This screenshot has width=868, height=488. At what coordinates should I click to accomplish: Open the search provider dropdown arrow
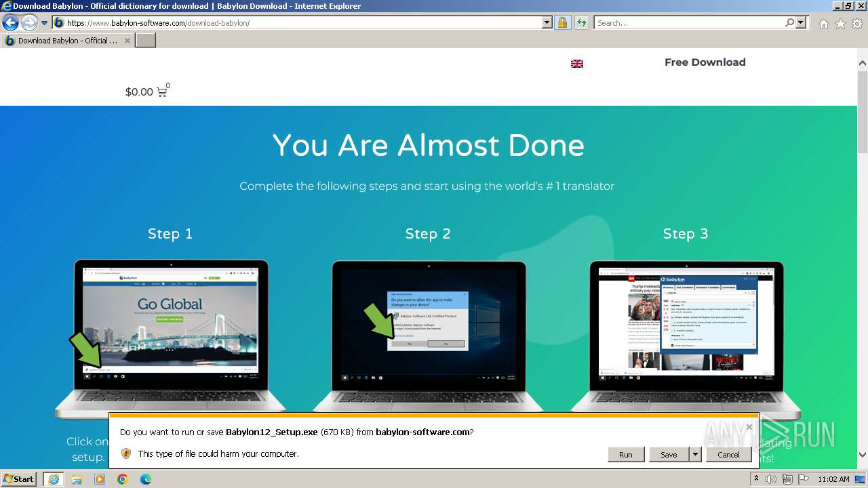pyautogui.click(x=802, y=23)
